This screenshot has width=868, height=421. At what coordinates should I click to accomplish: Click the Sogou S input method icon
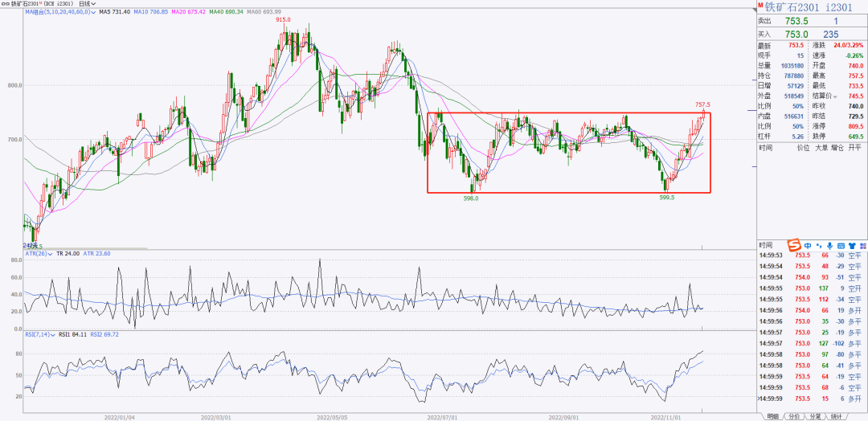point(794,245)
